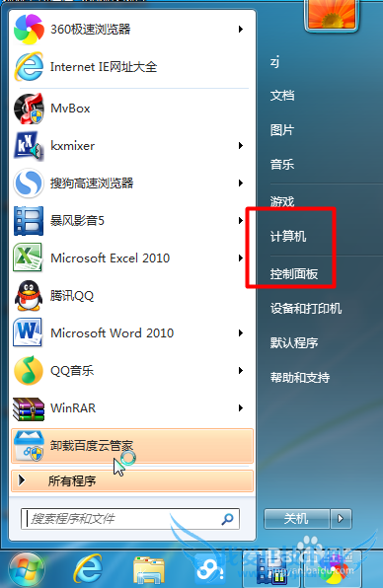Viewport: 383px width, 588px height.
Task: Open Internet Explorer from the taskbar
Action: (x=88, y=569)
